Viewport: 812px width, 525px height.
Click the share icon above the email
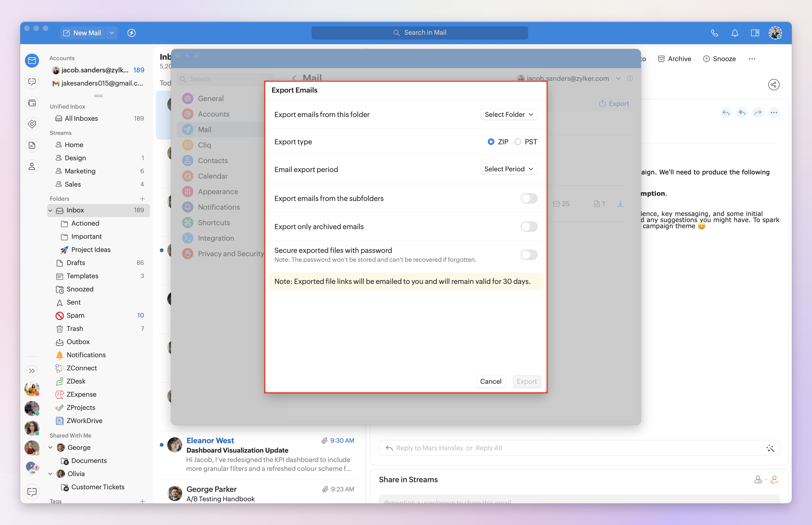tap(773, 85)
